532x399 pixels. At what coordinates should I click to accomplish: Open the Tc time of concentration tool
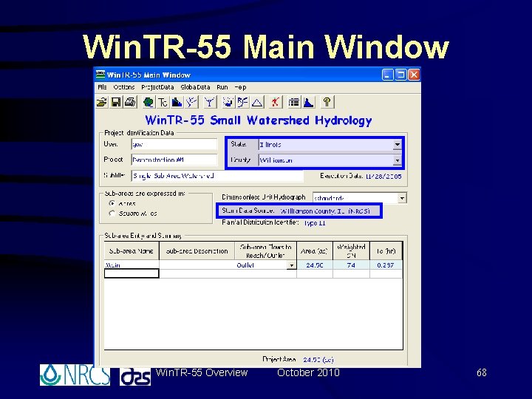tap(163, 102)
